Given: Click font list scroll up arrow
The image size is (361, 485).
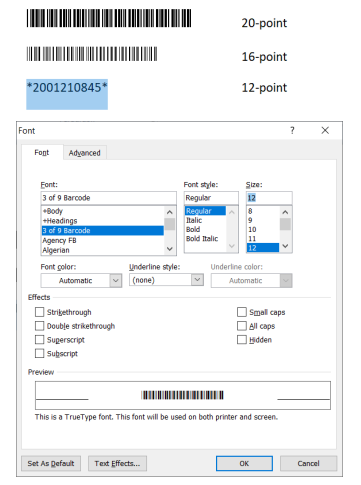Looking at the screenshot, I should pos(170,212).
